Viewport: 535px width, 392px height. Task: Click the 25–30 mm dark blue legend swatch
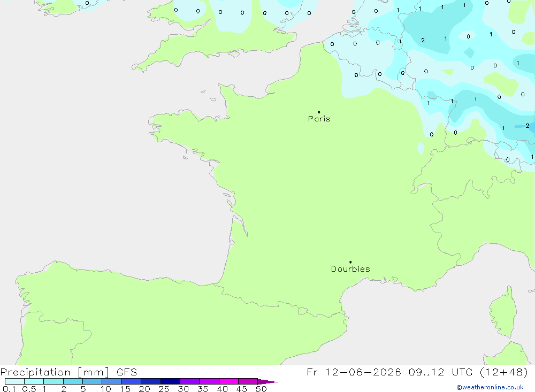pos(170,381)
